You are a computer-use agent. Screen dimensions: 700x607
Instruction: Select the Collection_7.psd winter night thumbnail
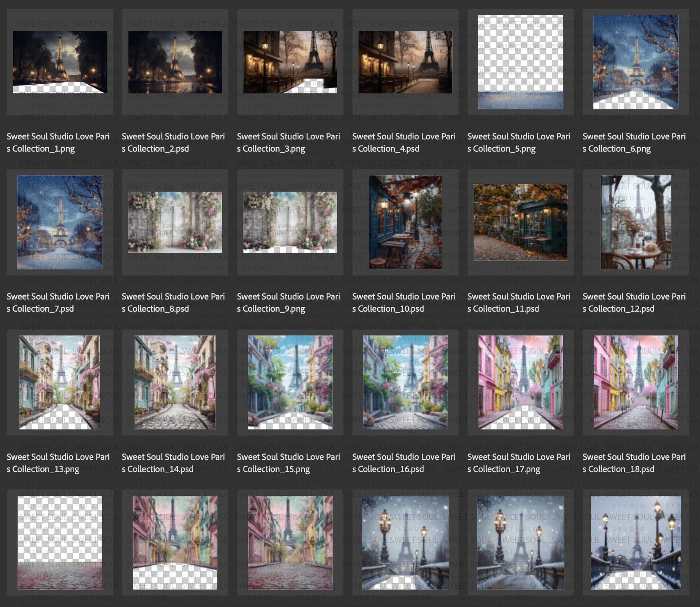60,223
